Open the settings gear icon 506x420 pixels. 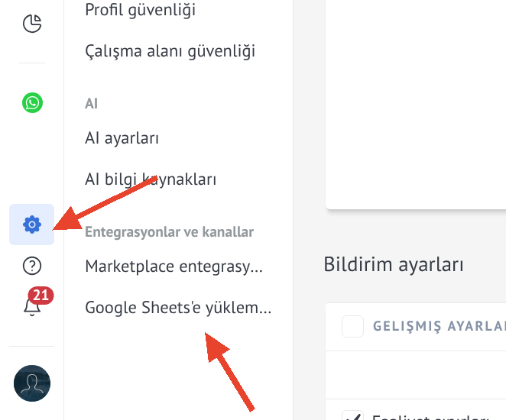tap(31, 225)
